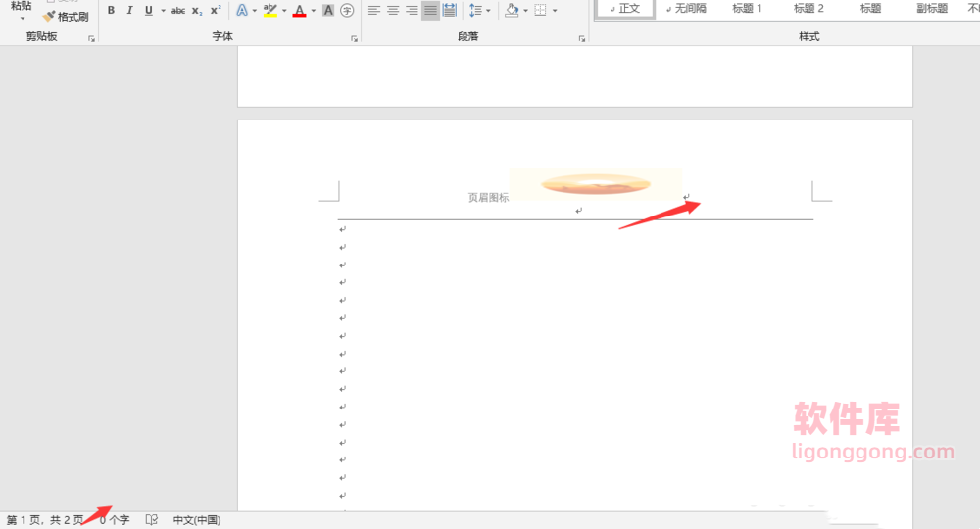Toggle italic formatting

tap(129, 10)
